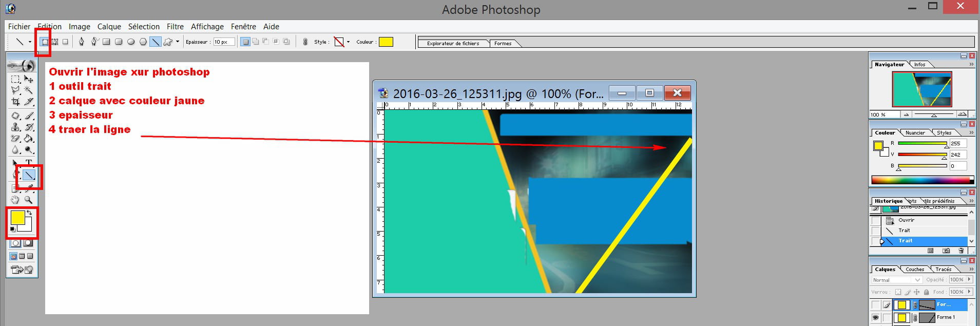This screenshot has height=326, width=980.
Task: Open geometry options arrow after Custom Shape
Action: 178,42
